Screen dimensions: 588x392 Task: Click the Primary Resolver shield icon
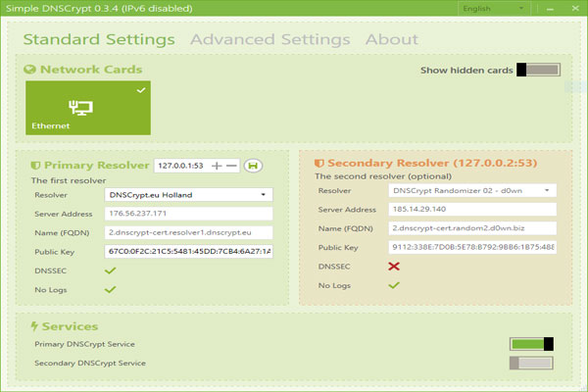pyautogui.click(x=36, y=166)
